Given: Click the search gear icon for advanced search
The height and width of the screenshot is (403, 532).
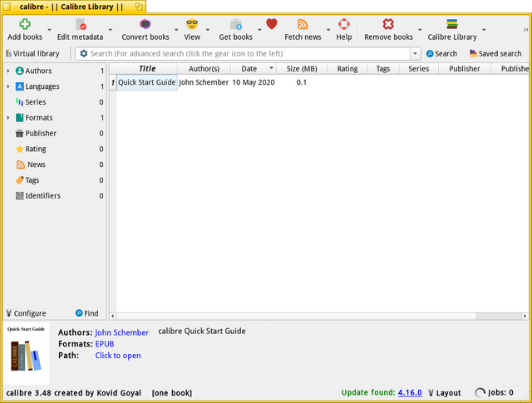Looking at the screenshot, I should point(83,53).
